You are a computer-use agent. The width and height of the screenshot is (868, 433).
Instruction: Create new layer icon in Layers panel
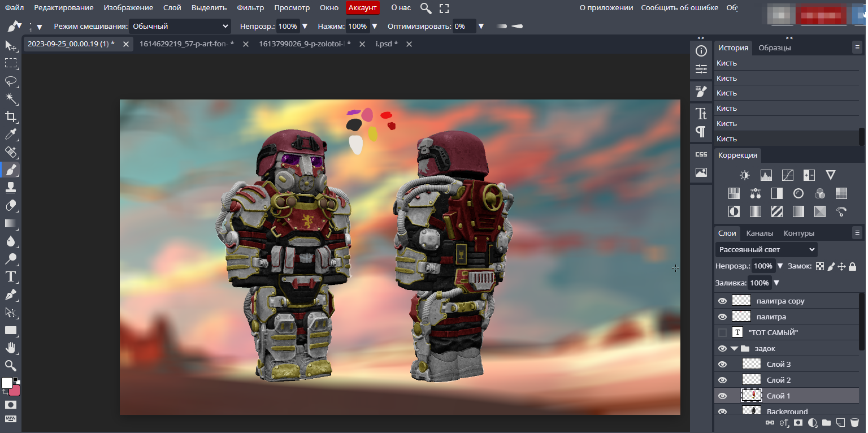pyautogui.click(x=840, y=422)
